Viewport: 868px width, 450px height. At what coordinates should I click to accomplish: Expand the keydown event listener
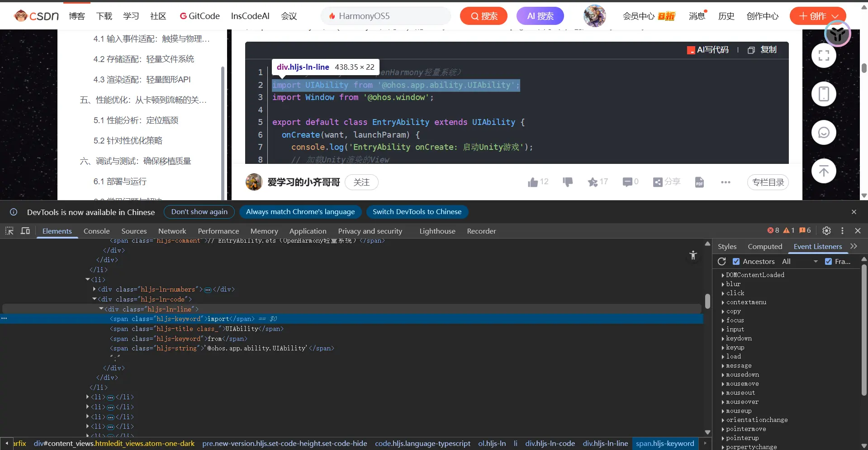point(723,339)
